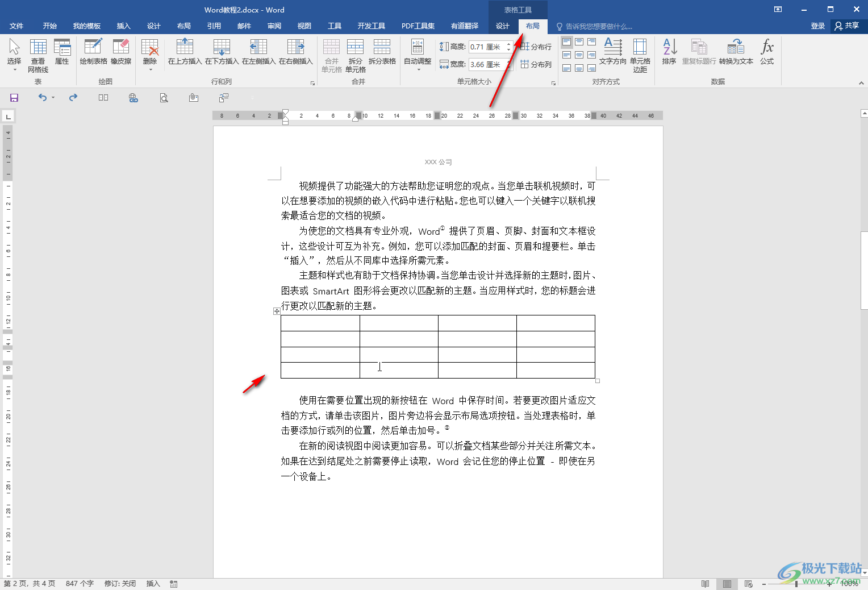Viewport: 868px width, 590px height.
Task: Adjust the height (高度) spinner arrows
Action: (509, 47)
